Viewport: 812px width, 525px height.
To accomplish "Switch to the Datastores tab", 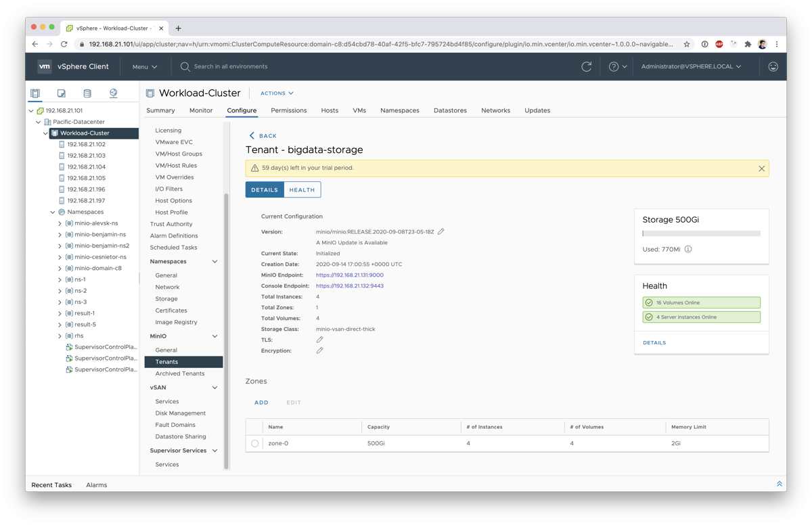I will click(x=450, y=110).
